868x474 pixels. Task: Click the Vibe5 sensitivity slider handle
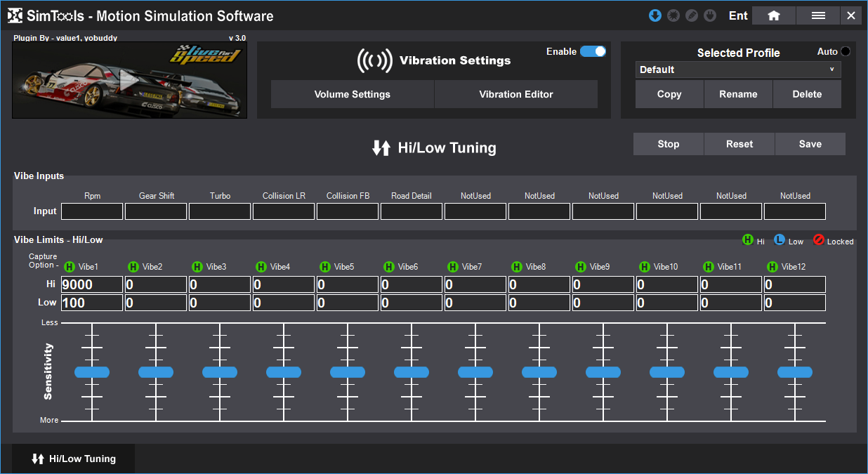point(348,372)
